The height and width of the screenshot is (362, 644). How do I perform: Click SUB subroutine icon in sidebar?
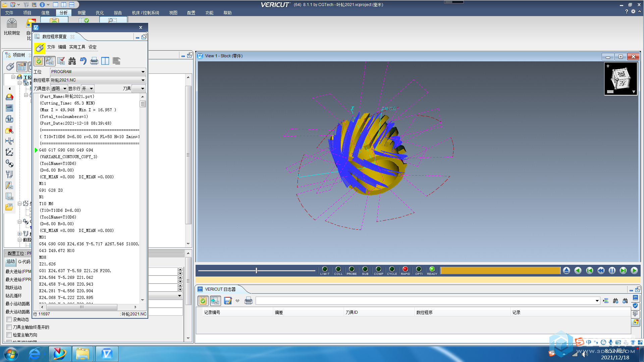coord(9,196)
